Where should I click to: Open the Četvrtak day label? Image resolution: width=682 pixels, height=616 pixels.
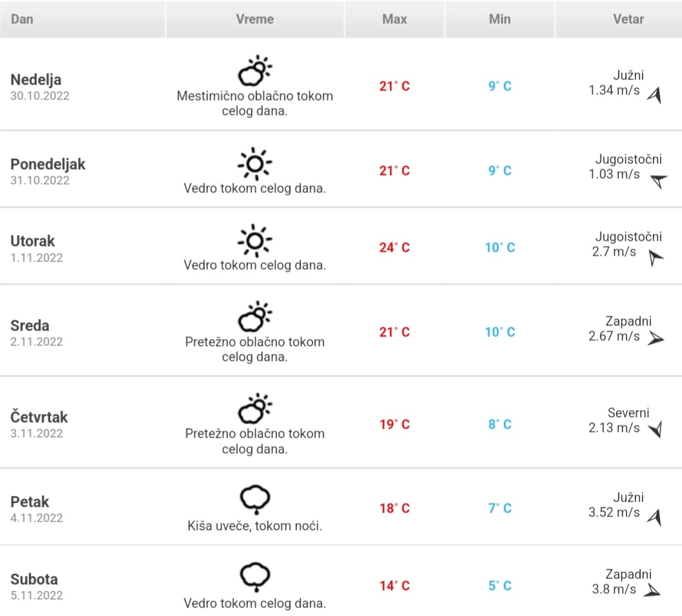39,417
